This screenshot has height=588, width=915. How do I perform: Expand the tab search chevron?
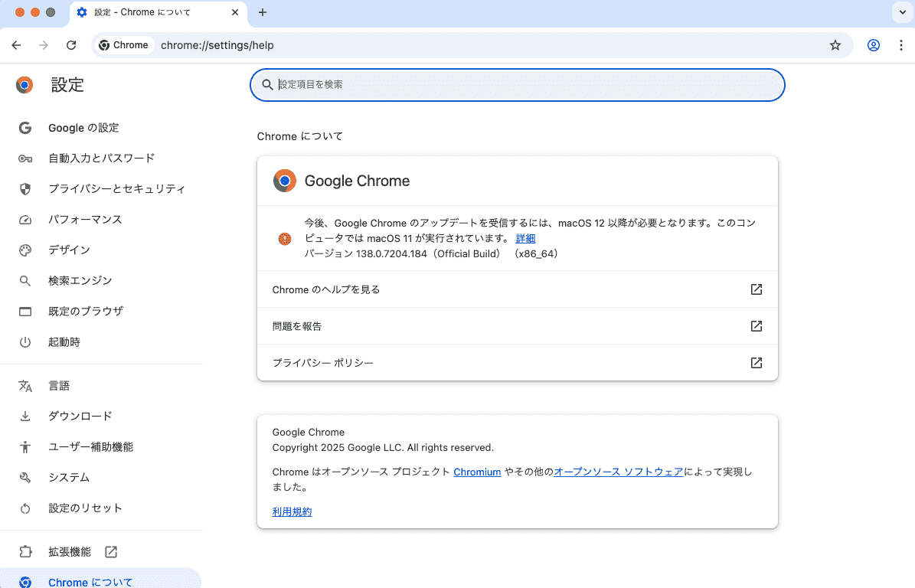pos(902,12)
